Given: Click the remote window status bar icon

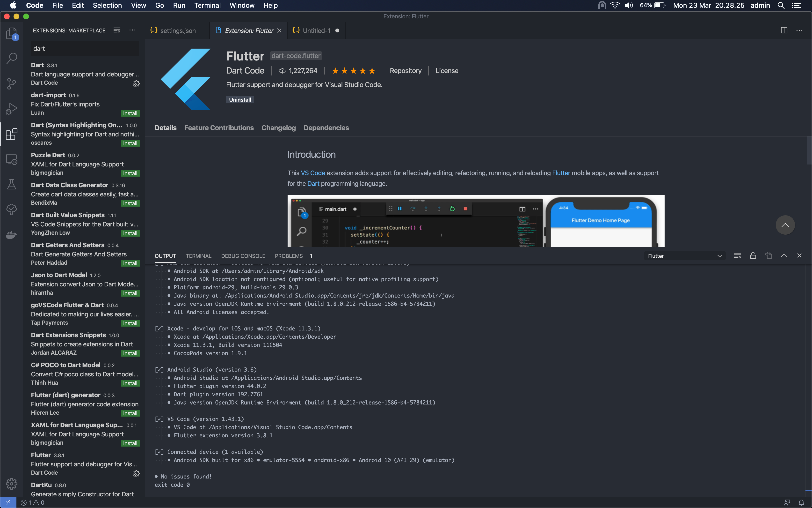Looking at the screenshot, I should [8, 503].
